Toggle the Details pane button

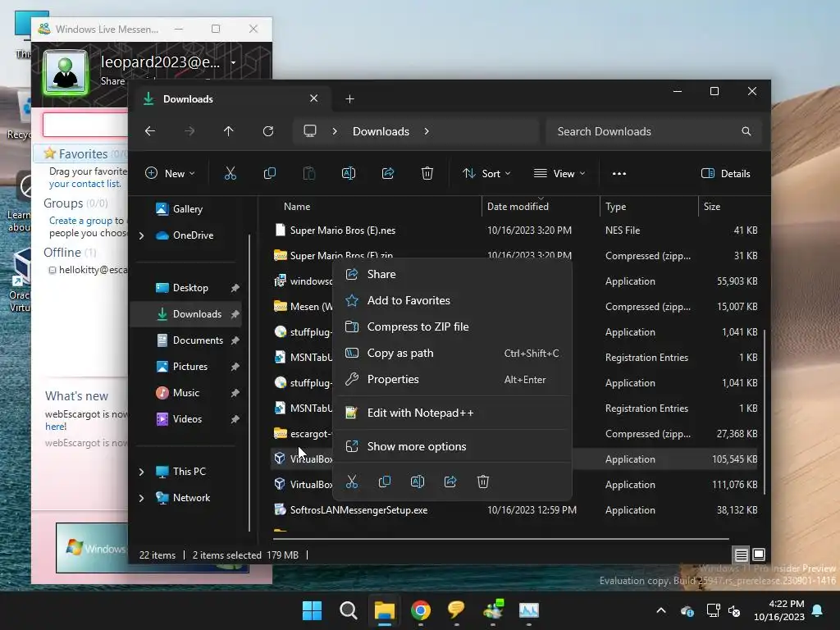point(725,174)
